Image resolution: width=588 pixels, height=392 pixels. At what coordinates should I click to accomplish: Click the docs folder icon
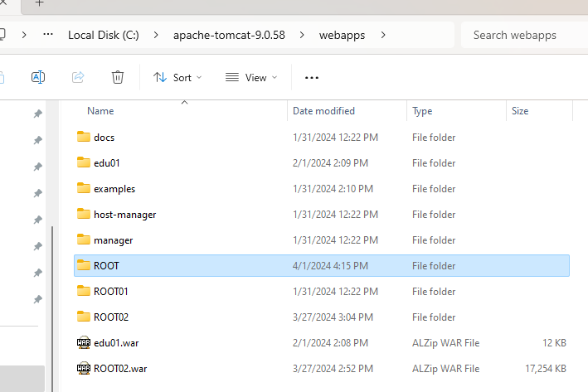[x=83, y=137]
